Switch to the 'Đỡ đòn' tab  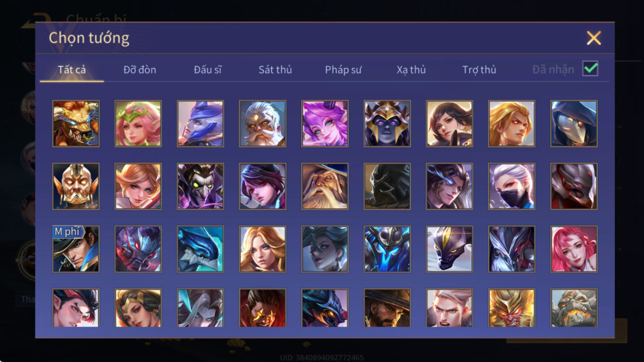point(140,70)
